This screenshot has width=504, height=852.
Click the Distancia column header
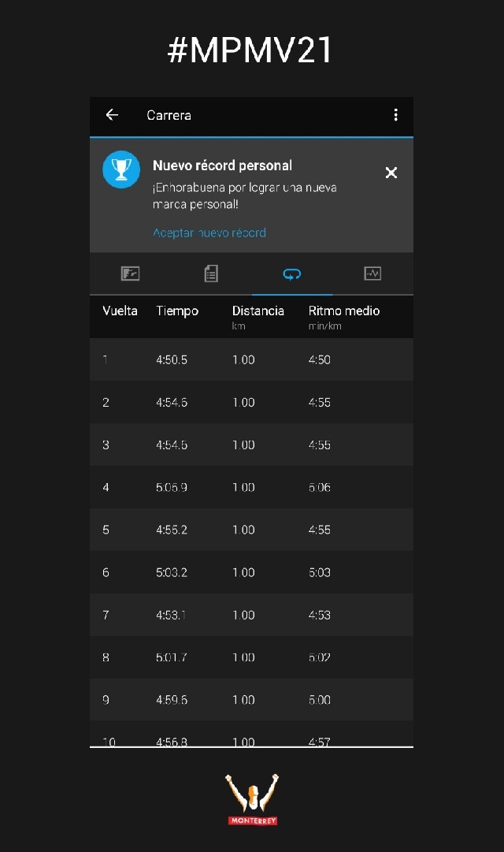258,311
